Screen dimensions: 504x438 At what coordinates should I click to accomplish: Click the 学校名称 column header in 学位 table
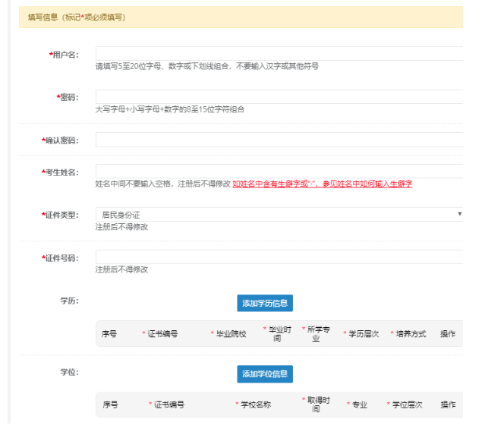tap(254, 405)
